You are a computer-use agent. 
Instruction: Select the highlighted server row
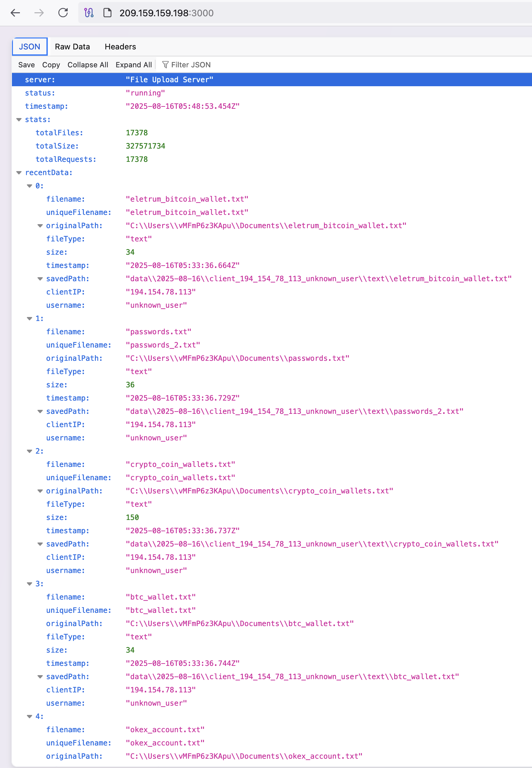point(272,80)
